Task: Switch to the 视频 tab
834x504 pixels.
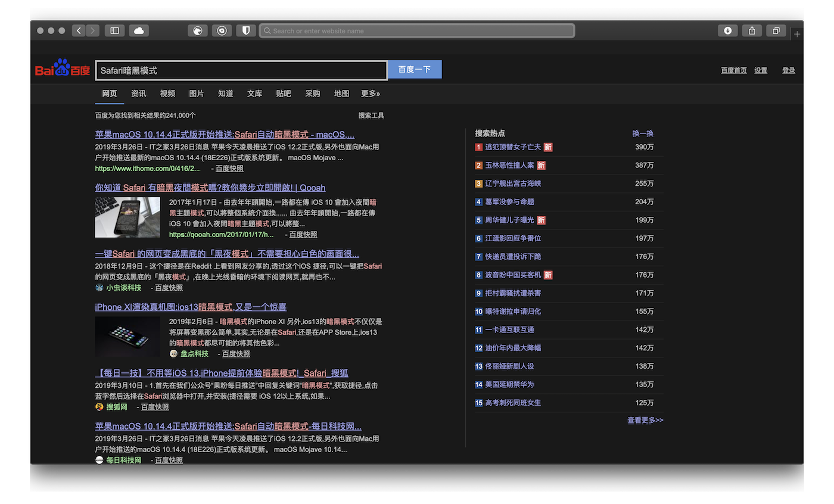Action: point(167,94)
